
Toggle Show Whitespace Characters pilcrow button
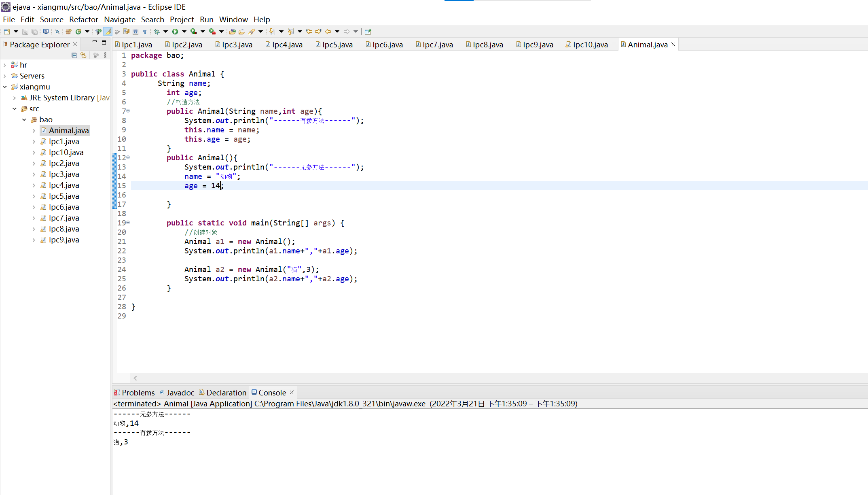click(145, 32)
